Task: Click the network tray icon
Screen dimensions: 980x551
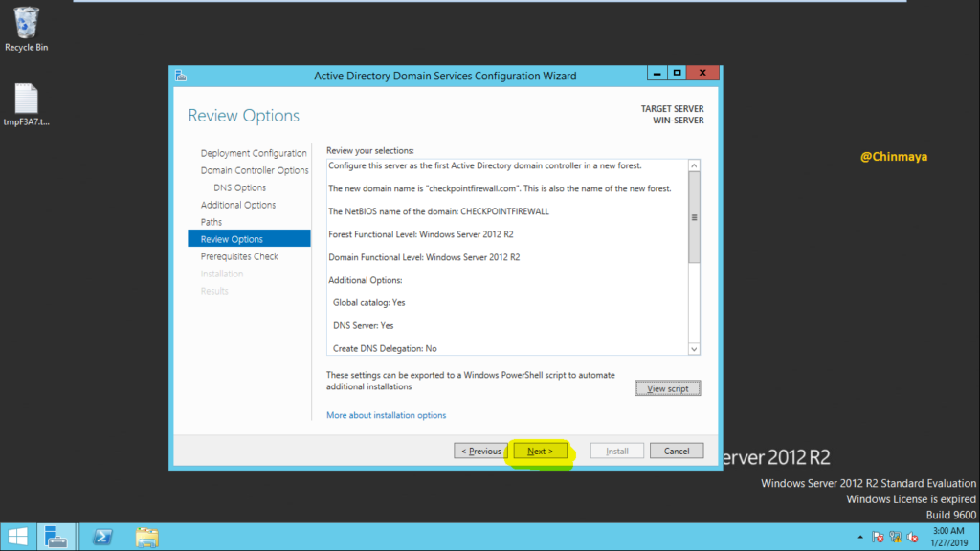Action: click(895, 537)
